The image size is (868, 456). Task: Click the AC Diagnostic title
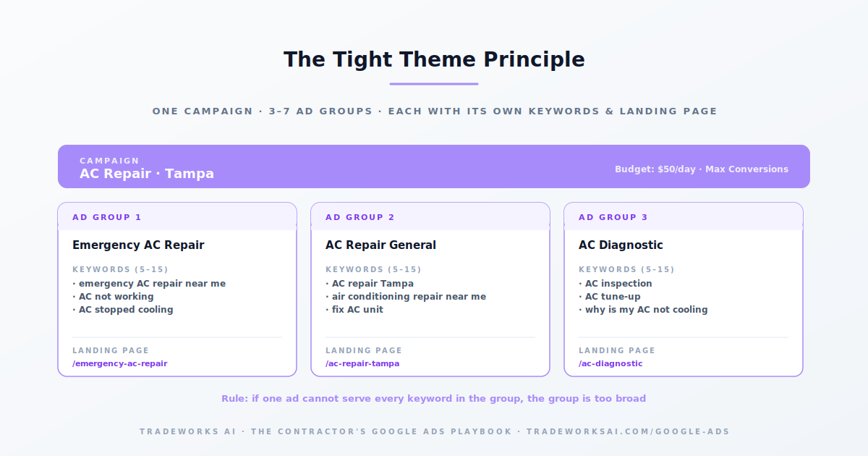point(621,245)
